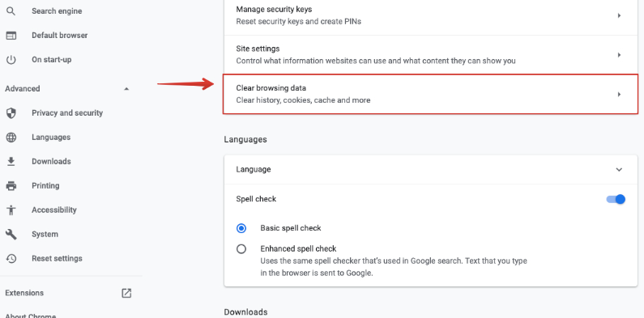Click the Spell check label
Image resolution: width=644 pixels, height=318 pixels.
pyautogui.click(x=256, y=199)
